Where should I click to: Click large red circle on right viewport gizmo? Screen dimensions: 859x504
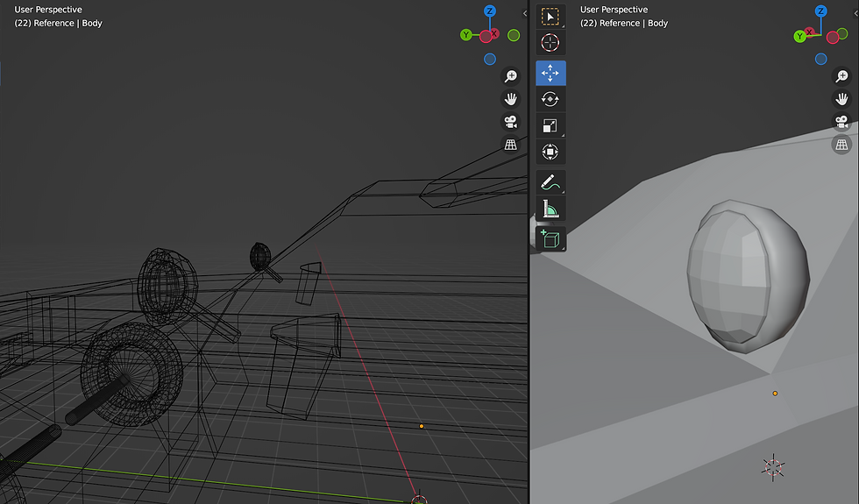click(x=833, y=37)
